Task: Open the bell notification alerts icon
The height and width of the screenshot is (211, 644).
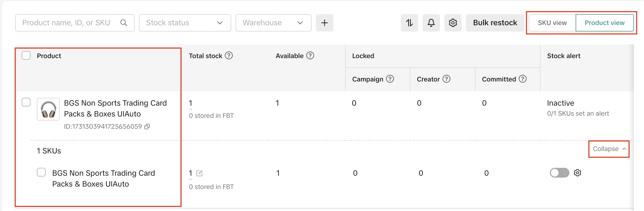Action: [x=431, y=23]
